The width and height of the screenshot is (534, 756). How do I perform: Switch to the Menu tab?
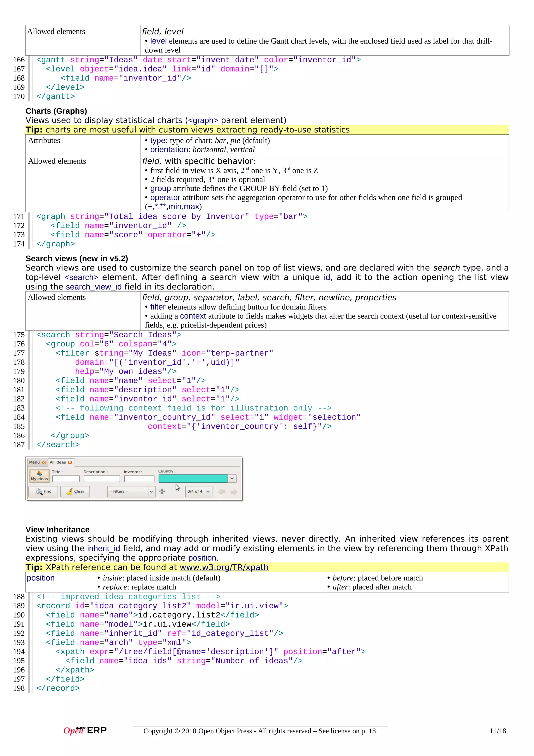[34, 462]
